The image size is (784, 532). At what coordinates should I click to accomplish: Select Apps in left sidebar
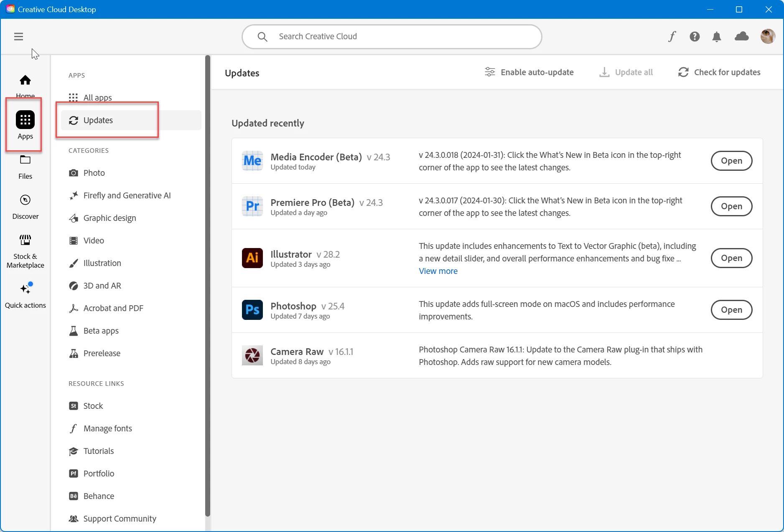click(25, 125)
